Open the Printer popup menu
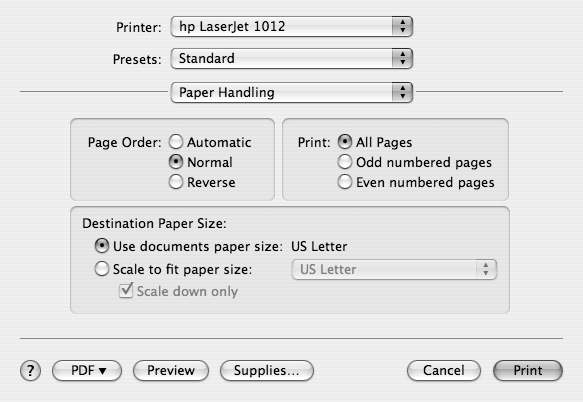 click(292, 26)
